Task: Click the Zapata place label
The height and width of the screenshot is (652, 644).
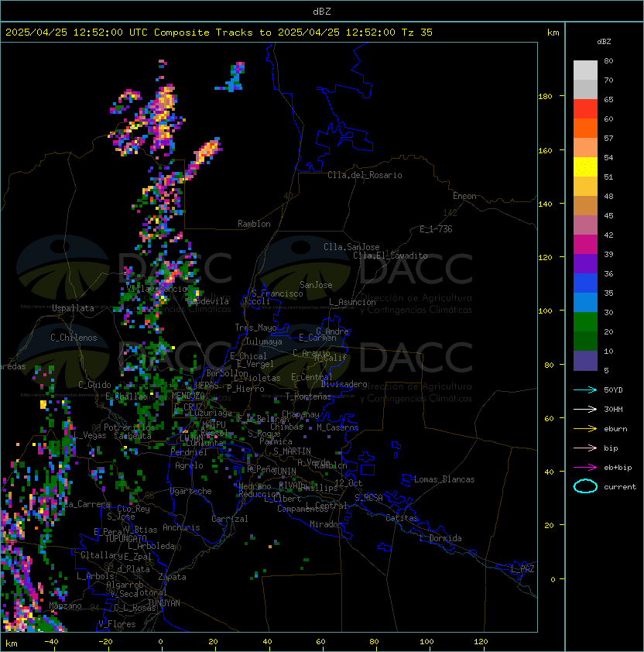Action: pyautogui.click(x=172, y=577)
